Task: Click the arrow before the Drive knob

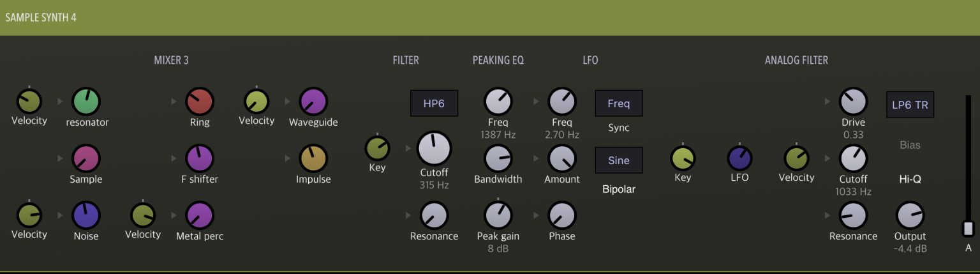Action: point(828,102)
